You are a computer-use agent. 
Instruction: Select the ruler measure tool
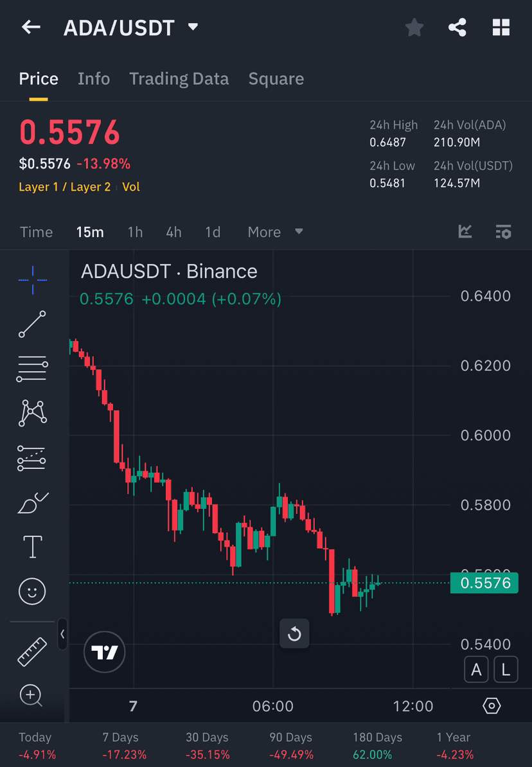[32, 651]
